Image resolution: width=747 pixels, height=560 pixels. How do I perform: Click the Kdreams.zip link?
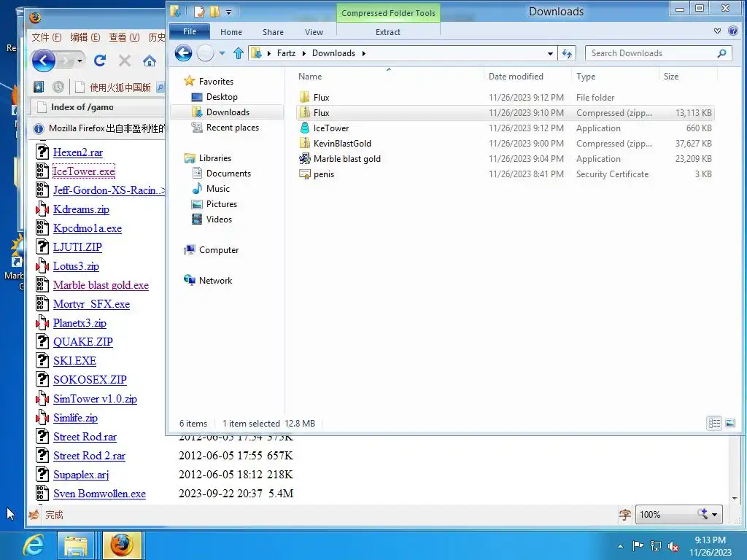[81, 209]
